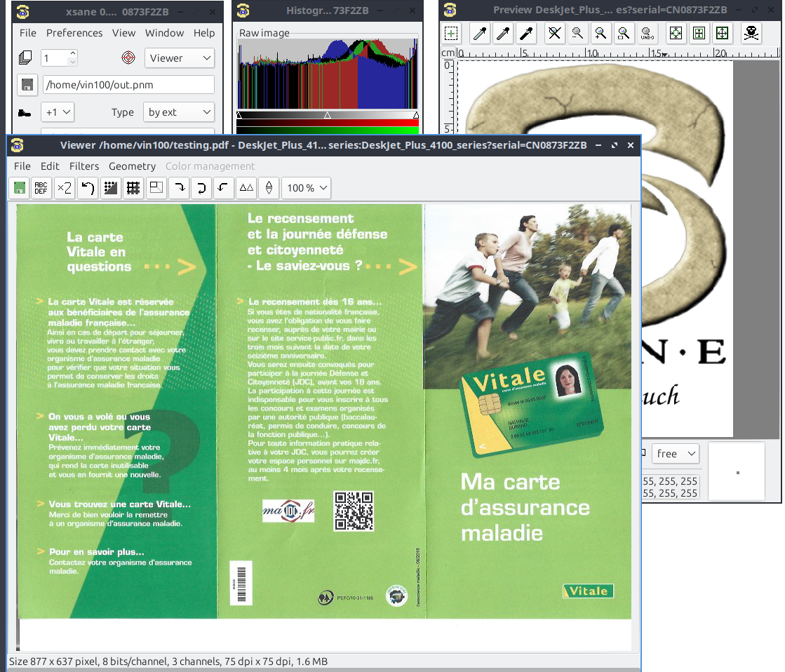785x672 pixels.
Task: Apply despeckle filter in the Viewer toolbar
Action: click(110, 187)
